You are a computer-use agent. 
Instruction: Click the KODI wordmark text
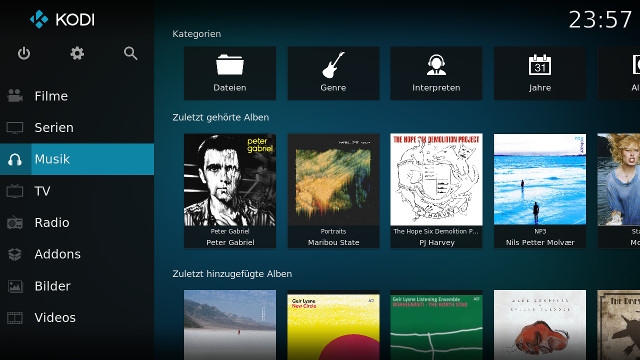tap(75, 20)
